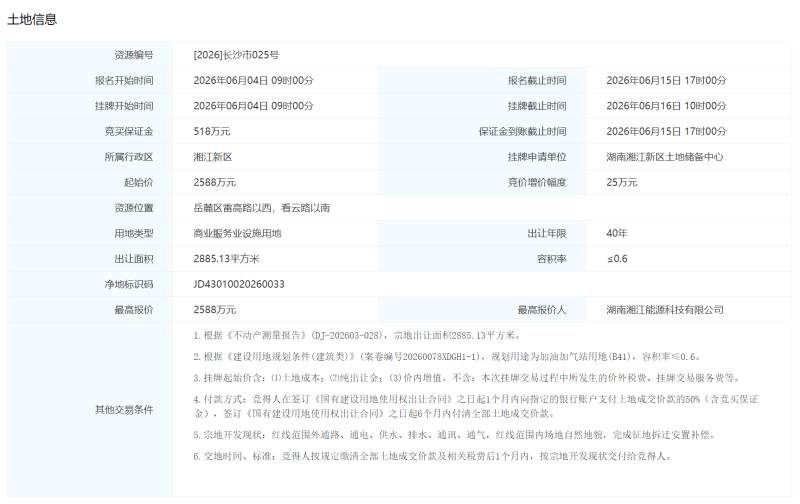Click the 挂牌申请单位 label
Screen dimensions: 800x504
coord(537,157)
